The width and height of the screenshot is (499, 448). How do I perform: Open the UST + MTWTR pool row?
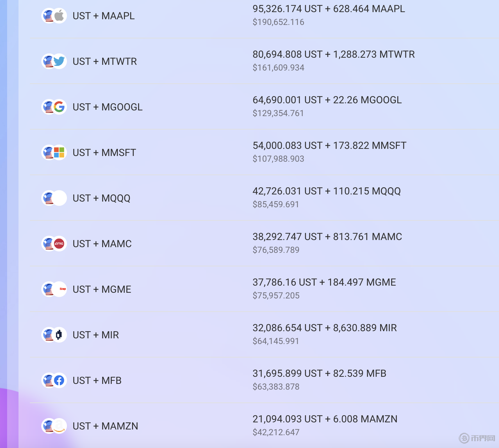click(105, 61)
